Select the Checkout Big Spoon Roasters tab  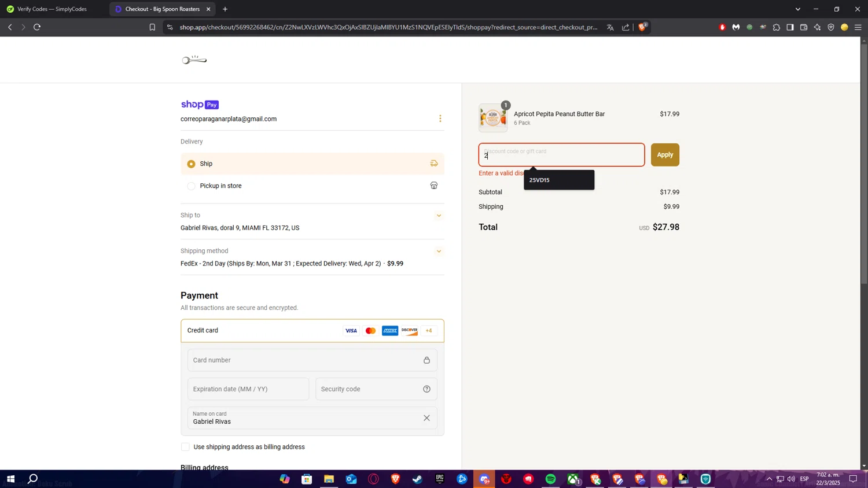tap(161, 9)
